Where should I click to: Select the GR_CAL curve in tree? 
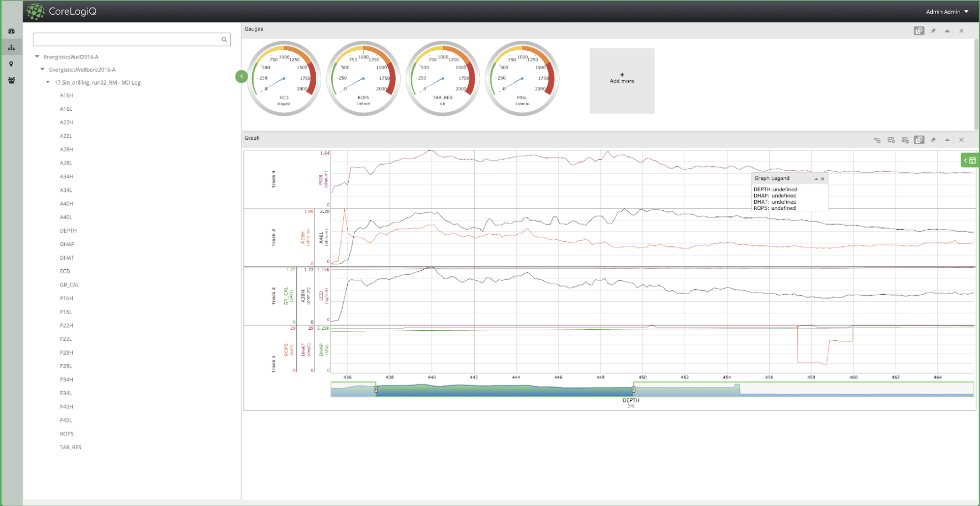point(69,285)
